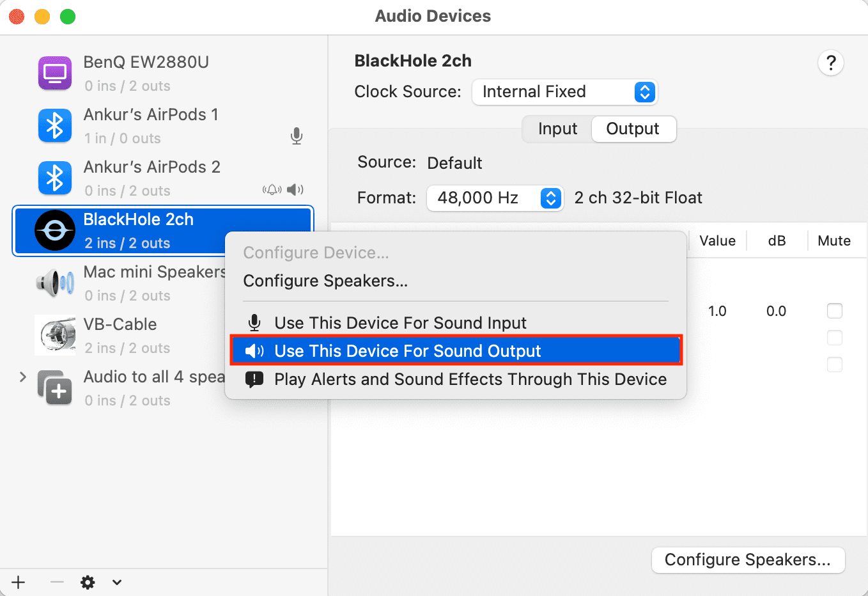Click Bluetooth icon for Ankur's AirPods 2
The height and width of the screenshot is (596, 868).
click(x=55, y=178)
